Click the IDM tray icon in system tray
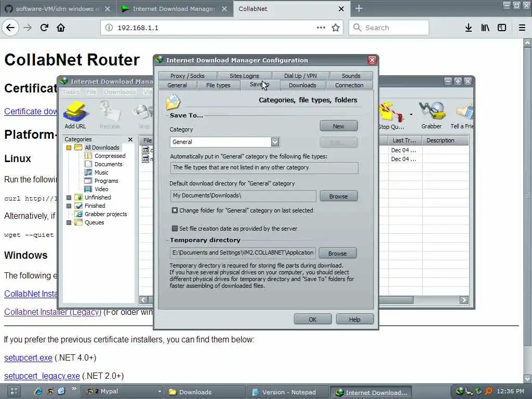532x399 pixels. [460, 391]
